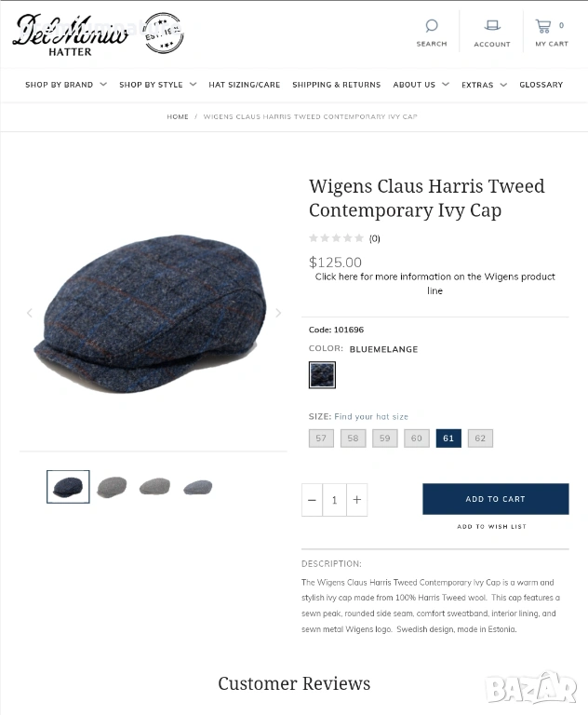Expand Shop By Style dropdown
The width and height of the screenshot is (588, 715).
click(x=158, y=85)
